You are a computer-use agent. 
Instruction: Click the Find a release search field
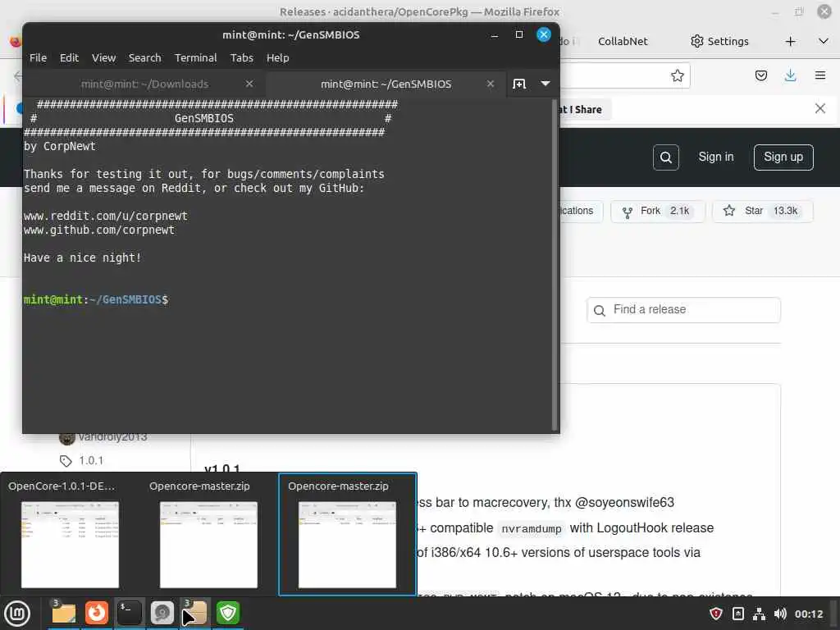click(683, 310)
